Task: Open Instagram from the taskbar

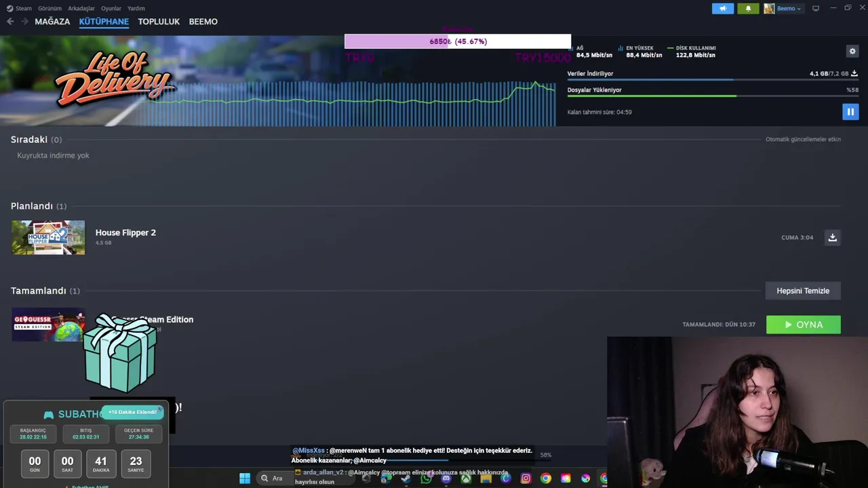Action: coord(526,479)
